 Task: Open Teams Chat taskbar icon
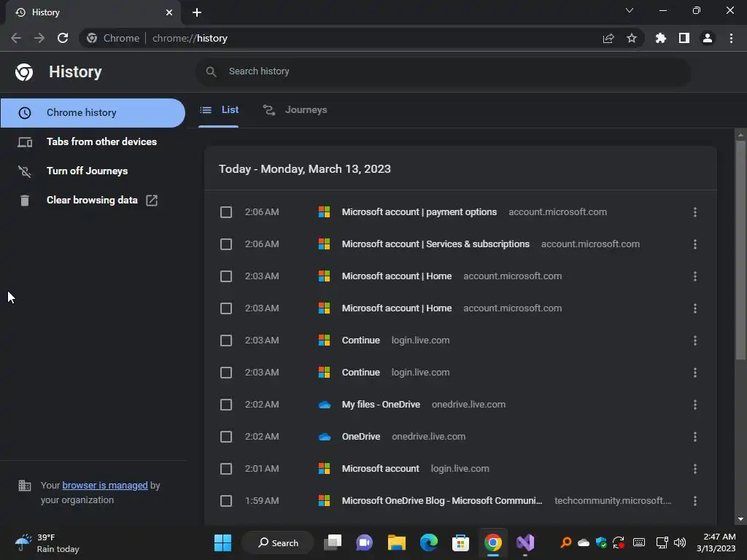point(365,542)
